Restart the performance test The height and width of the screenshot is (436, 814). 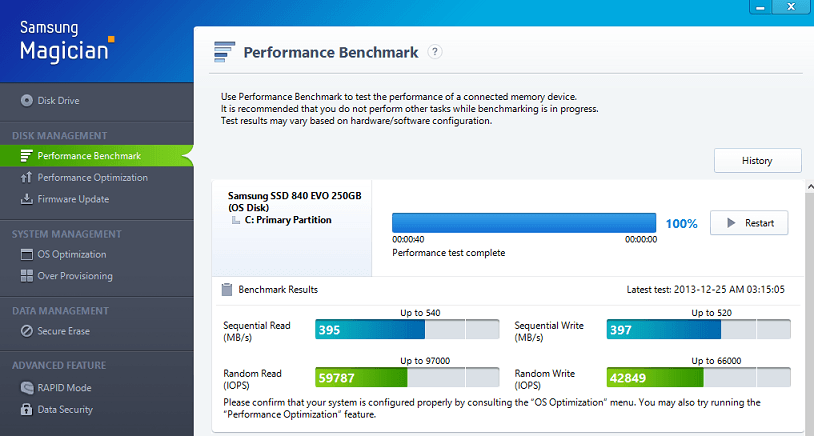point(748,223)
